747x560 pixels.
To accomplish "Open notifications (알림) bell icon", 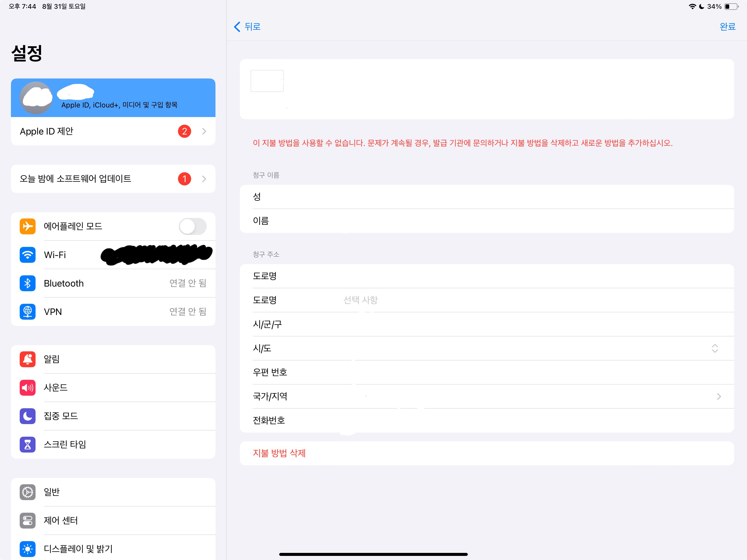I will pyautogui.click(x=27, y=359).
